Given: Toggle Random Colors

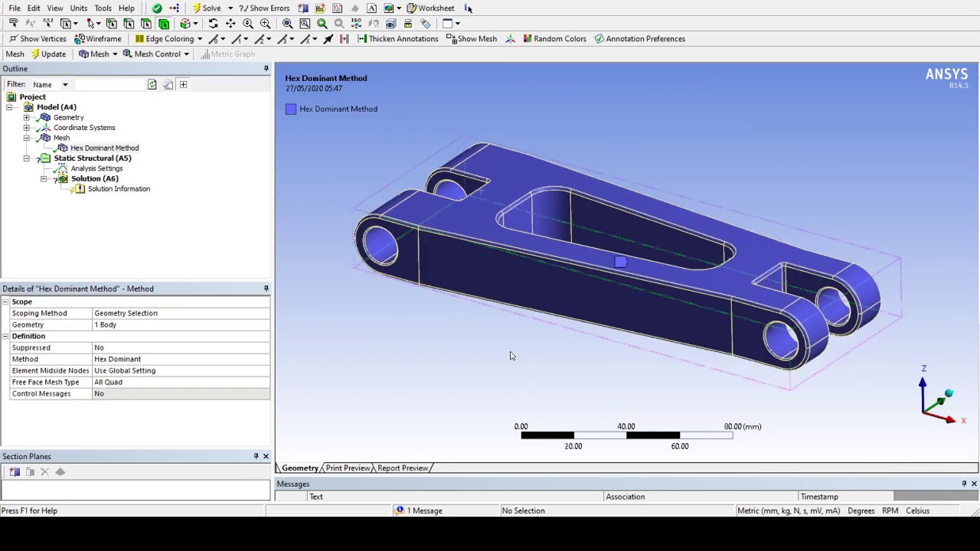Looking at the screenshot, I should point(554,39).
